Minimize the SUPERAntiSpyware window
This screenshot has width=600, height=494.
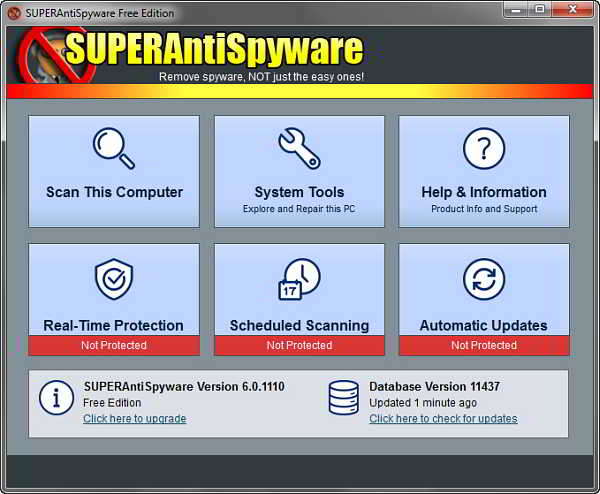(x=515, y=12)
